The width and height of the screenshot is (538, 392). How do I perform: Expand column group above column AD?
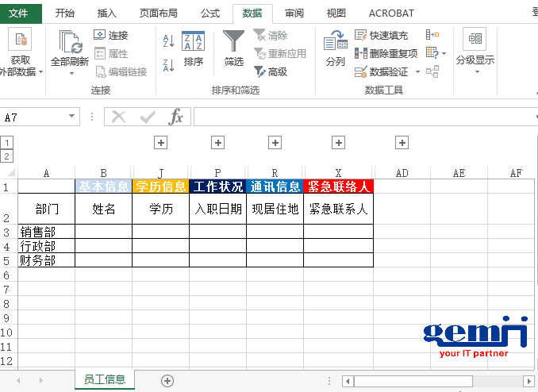402,143
